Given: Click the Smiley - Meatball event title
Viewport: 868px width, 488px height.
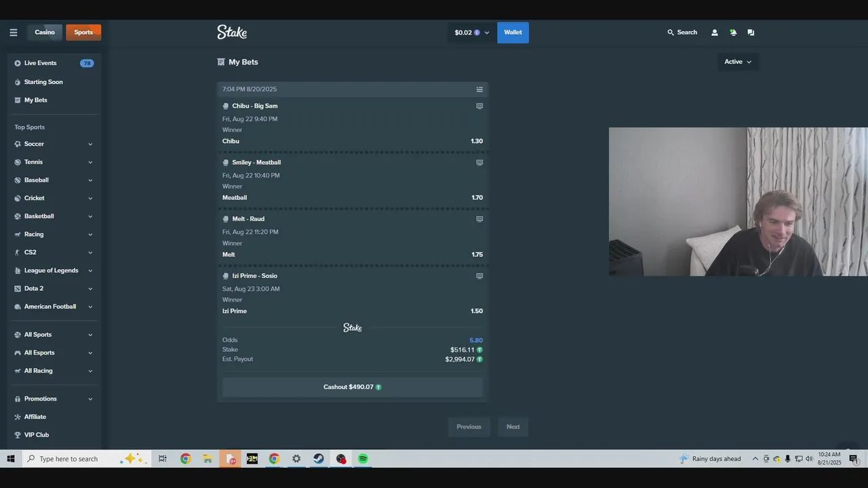Looking at the screenshot, I should (x=256, y=163).
